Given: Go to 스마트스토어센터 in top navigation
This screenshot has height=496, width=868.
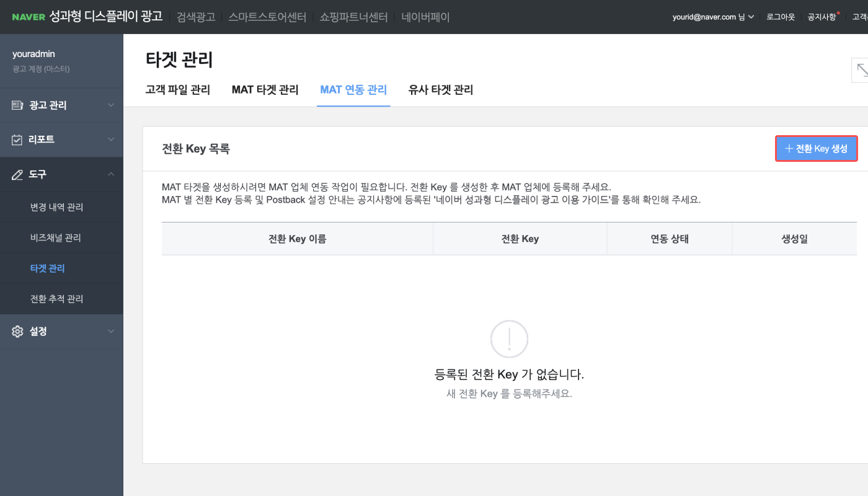Looking at the screenshot, I should [267, 17].
